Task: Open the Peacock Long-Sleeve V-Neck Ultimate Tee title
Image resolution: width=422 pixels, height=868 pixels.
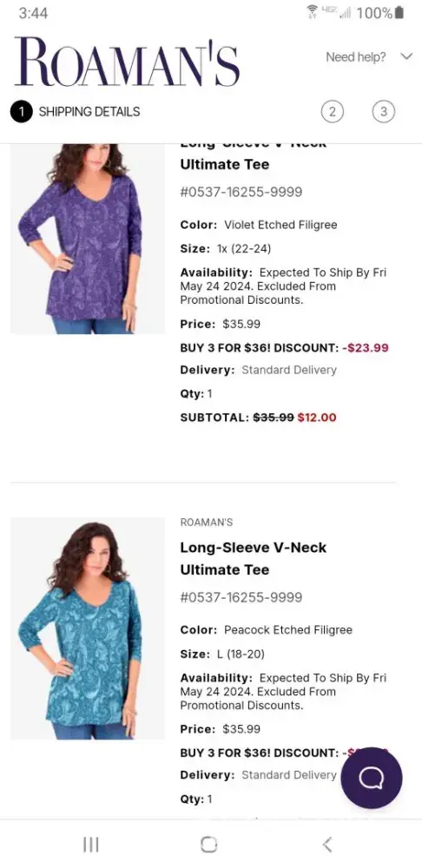Action: pos(253,558)
